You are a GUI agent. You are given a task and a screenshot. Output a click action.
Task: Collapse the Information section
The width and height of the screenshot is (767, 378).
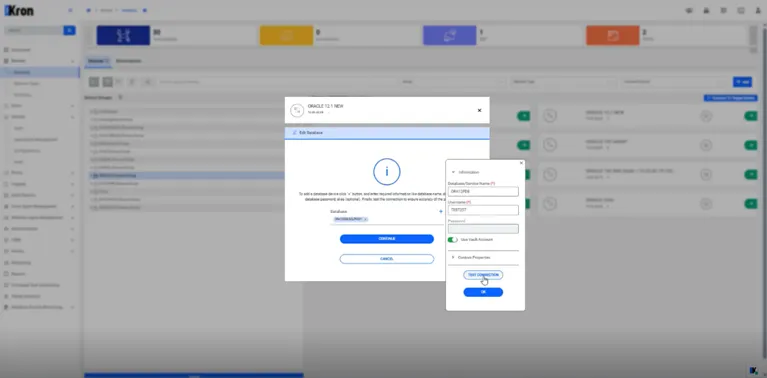coord(453,172)
